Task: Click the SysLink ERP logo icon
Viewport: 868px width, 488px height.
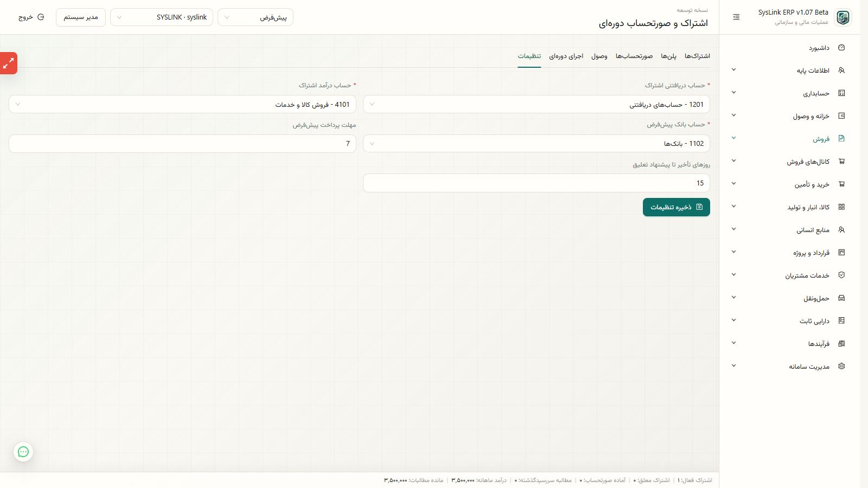Action: pos(843,17)
